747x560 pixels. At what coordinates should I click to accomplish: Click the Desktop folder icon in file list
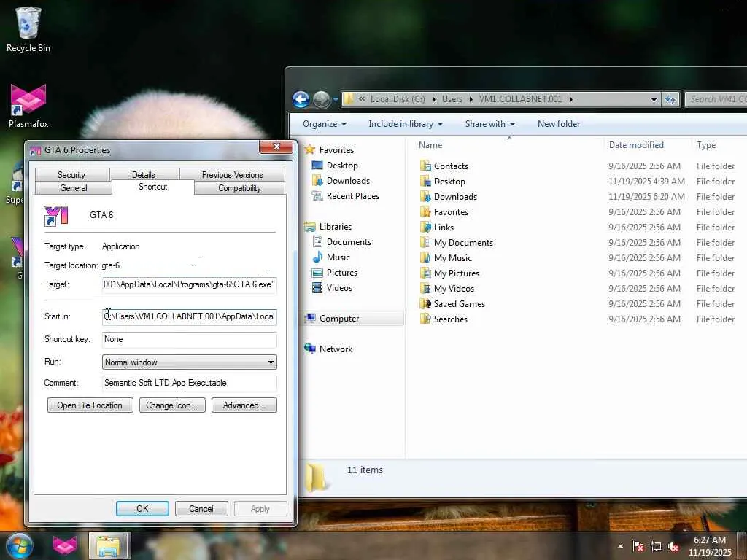(x=425, y=181)
